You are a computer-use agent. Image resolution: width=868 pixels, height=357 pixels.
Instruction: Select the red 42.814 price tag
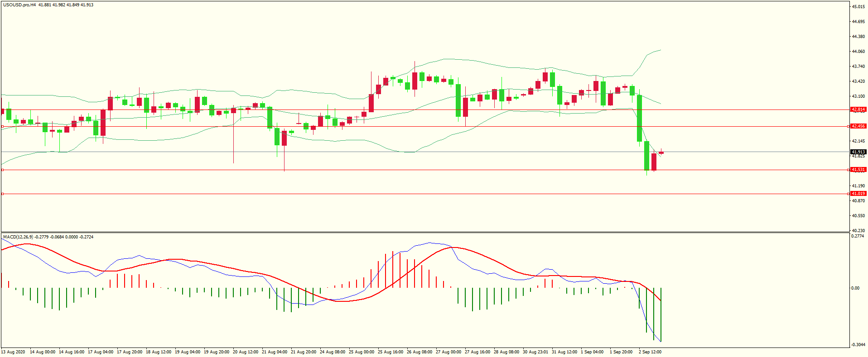pos(858,109)
